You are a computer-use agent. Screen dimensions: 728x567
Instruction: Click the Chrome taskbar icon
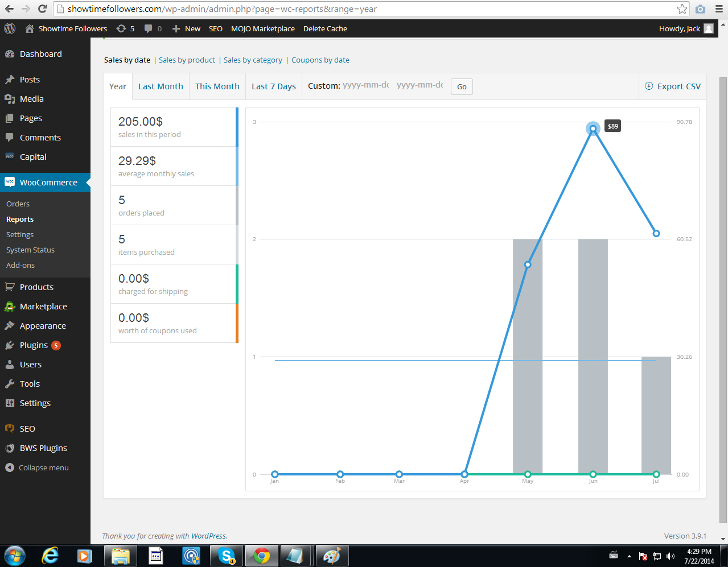point(261,556)
